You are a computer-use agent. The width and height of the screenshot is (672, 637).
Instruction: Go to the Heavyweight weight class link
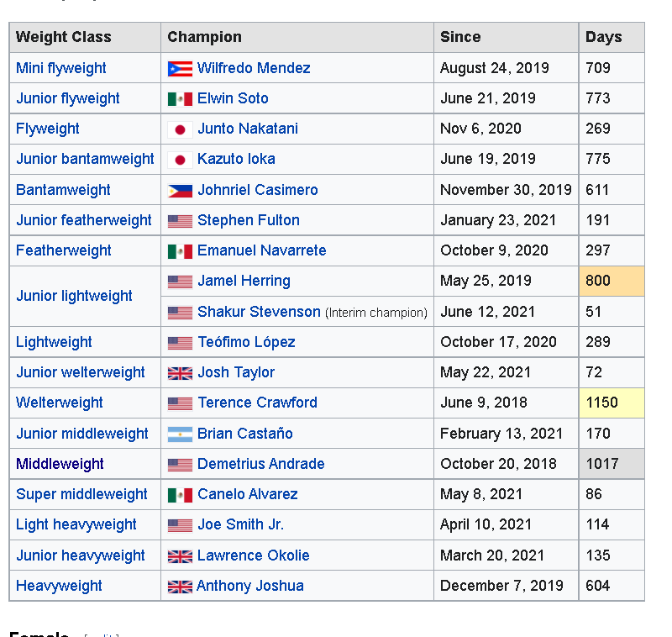tap(59, 586)
